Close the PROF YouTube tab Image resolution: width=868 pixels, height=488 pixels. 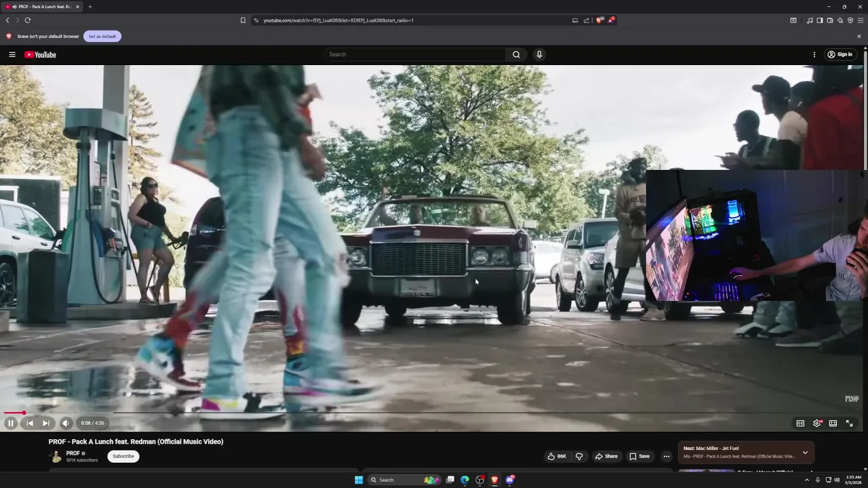click(77, 7)
